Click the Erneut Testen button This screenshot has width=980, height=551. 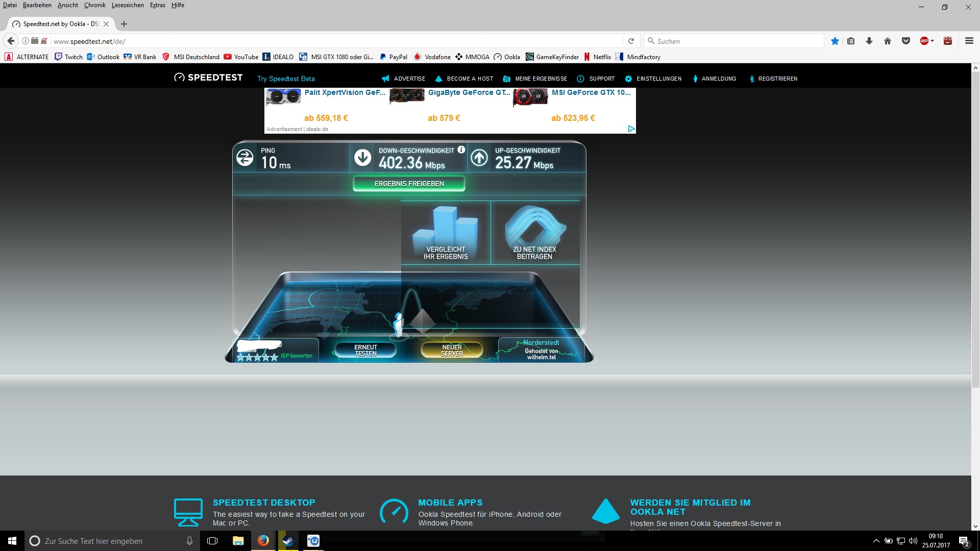(x=365, y=350)
